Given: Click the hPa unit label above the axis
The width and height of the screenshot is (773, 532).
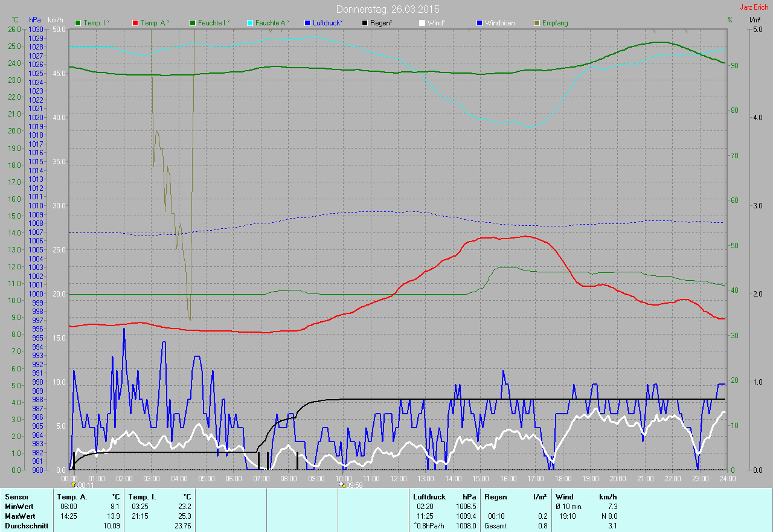Looking at the screenshot, I should pos(35,20).
